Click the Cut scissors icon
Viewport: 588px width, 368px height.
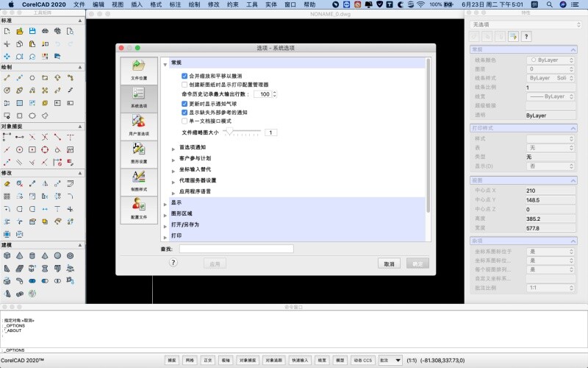[7, 44]
